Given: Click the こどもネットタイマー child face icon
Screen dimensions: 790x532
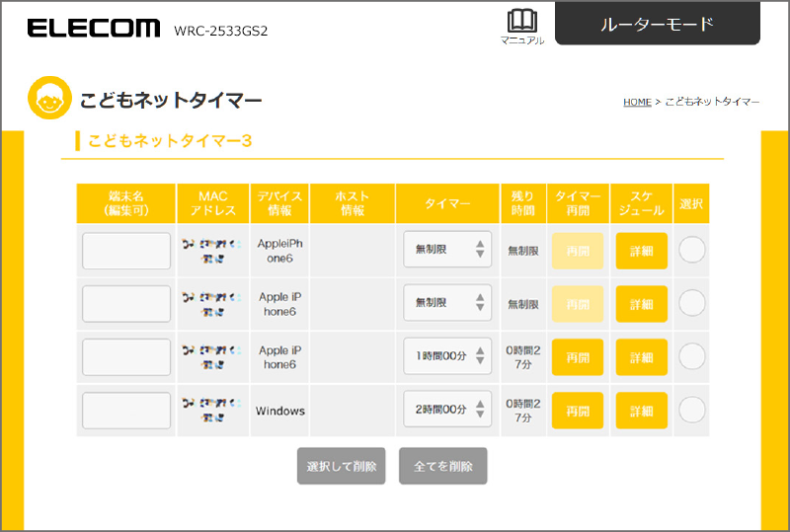Looking at the screenshot, I should tap(49, 98).
